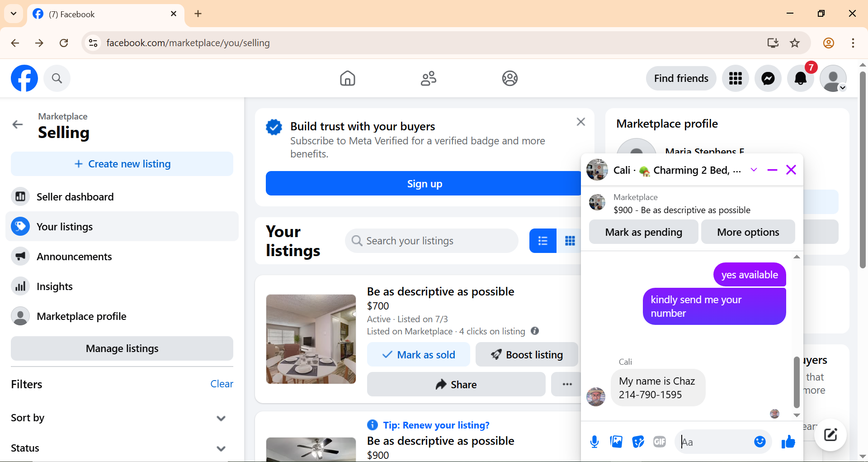Open more options ellipsis for $700 listing
Image resolution: width=868 pixels, height=462 pixels.
[566, 384]
